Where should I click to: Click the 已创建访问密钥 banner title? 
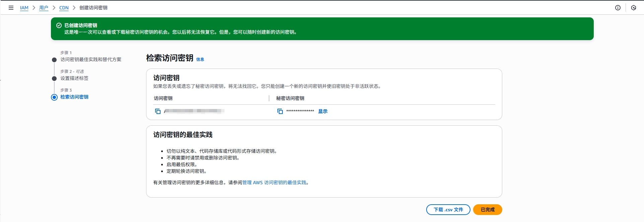pyautogui.click(x=81, y=25)
